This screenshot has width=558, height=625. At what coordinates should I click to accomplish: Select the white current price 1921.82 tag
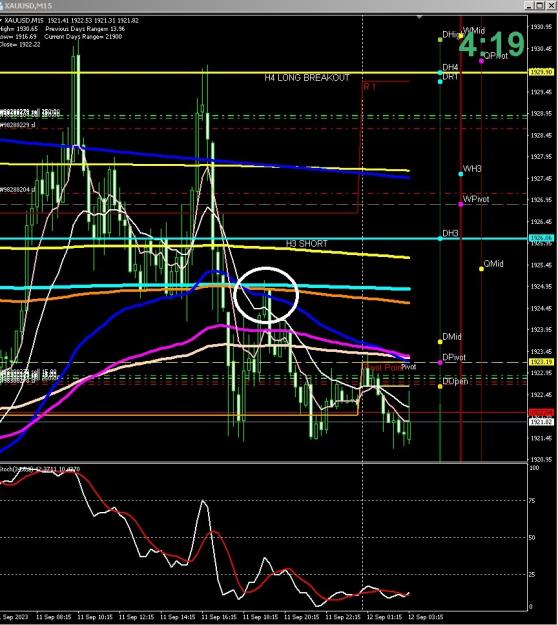click(x=541, y=421)
